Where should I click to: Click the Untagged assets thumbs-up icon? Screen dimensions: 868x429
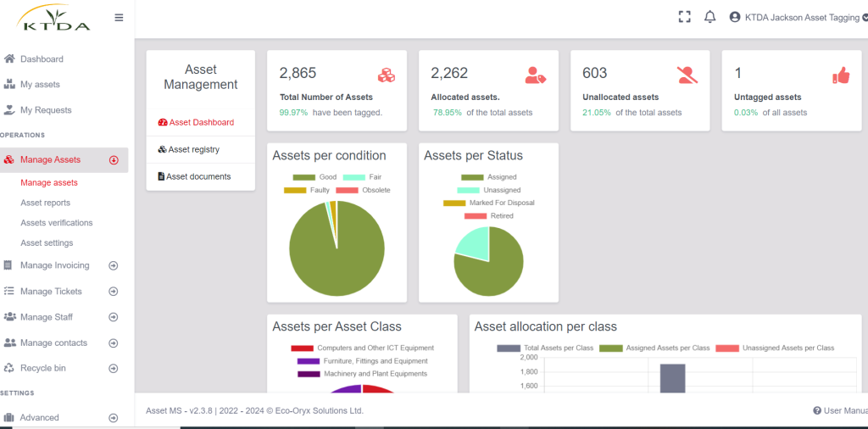pyautogui.click(x=840, y=75)
